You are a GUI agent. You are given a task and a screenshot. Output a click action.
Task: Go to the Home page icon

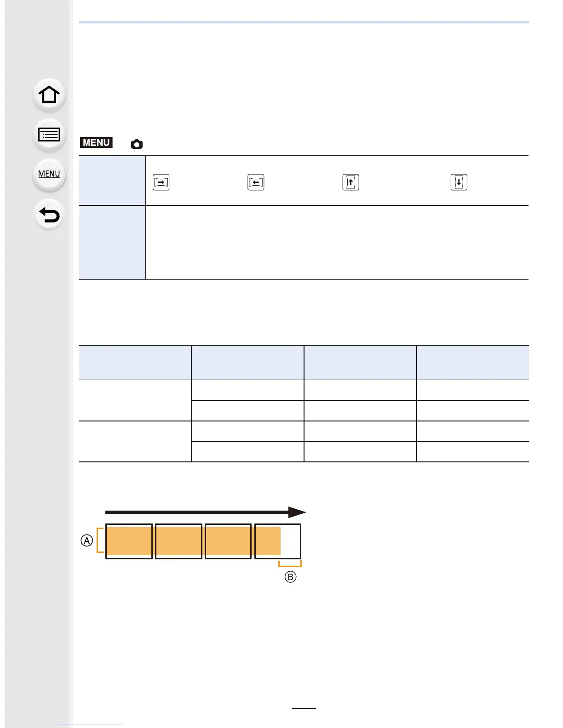[49, 95]
